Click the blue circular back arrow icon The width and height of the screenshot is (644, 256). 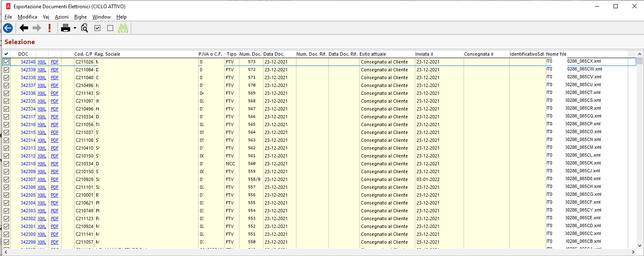click(8, 28)
